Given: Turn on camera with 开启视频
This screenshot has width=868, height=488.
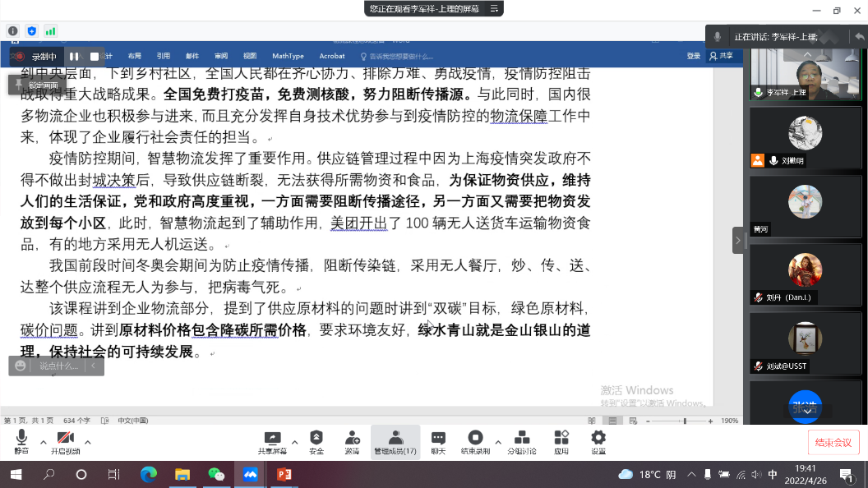Looking at the screenshot, I should (66, 442).
